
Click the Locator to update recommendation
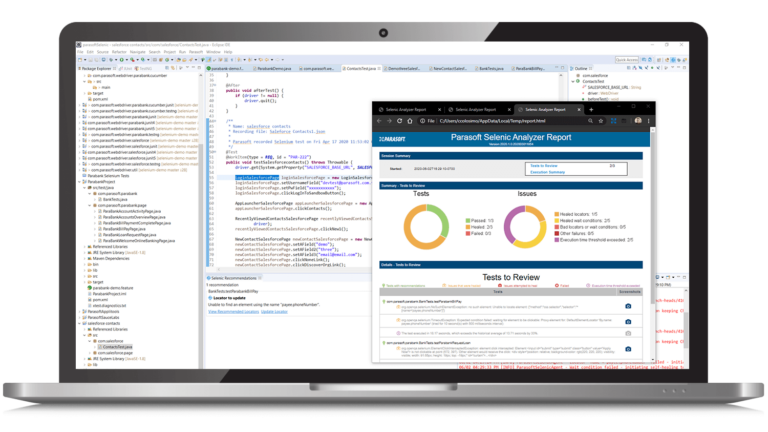tap(227, 298)
